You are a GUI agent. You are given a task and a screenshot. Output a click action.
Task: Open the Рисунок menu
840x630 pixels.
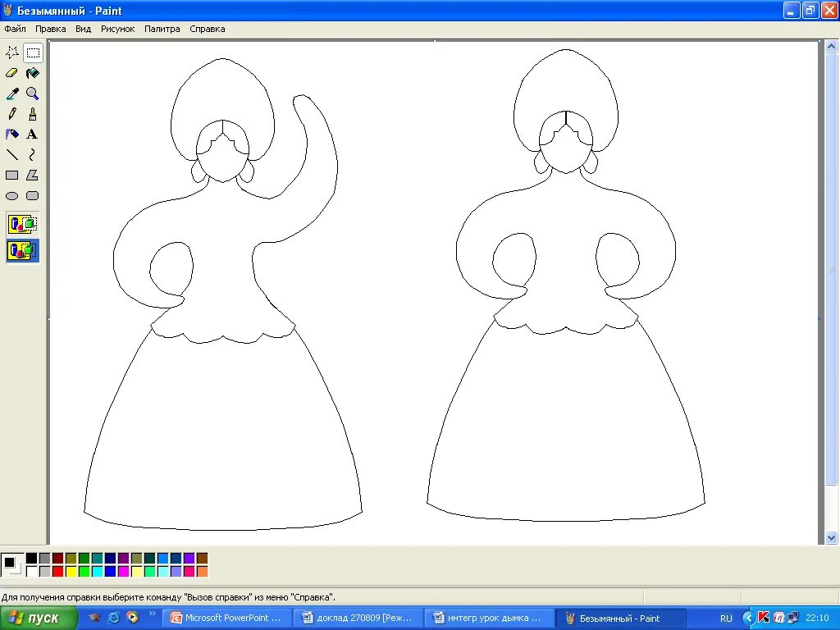118,29
